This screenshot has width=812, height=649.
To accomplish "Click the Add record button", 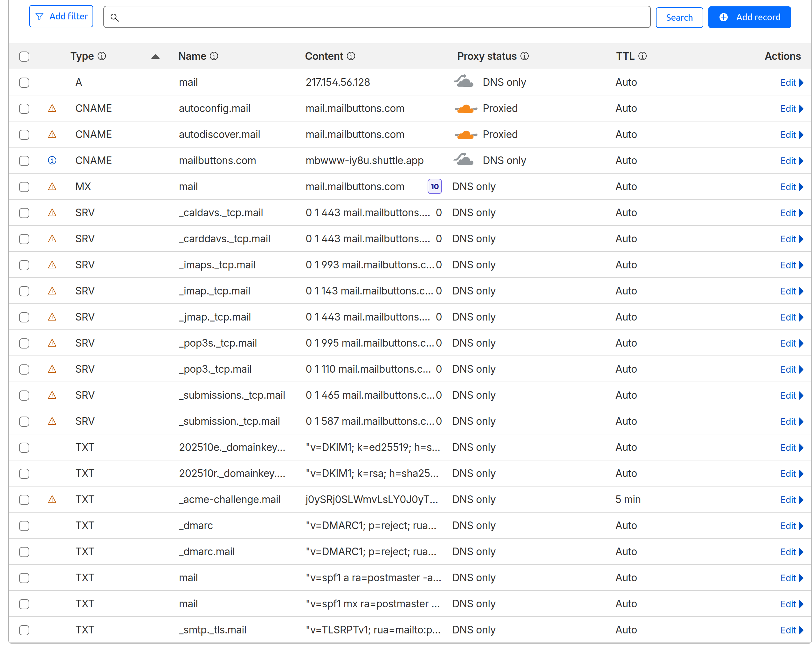I will (x=749, y=17).
